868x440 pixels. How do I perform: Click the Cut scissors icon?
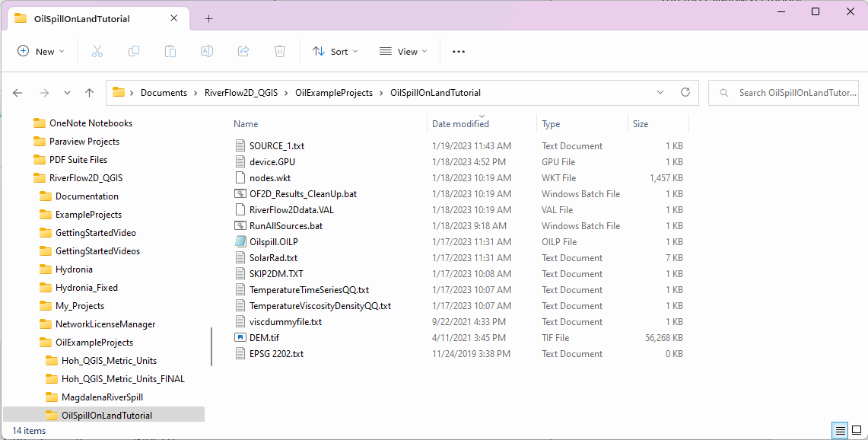tap(97, 52)
